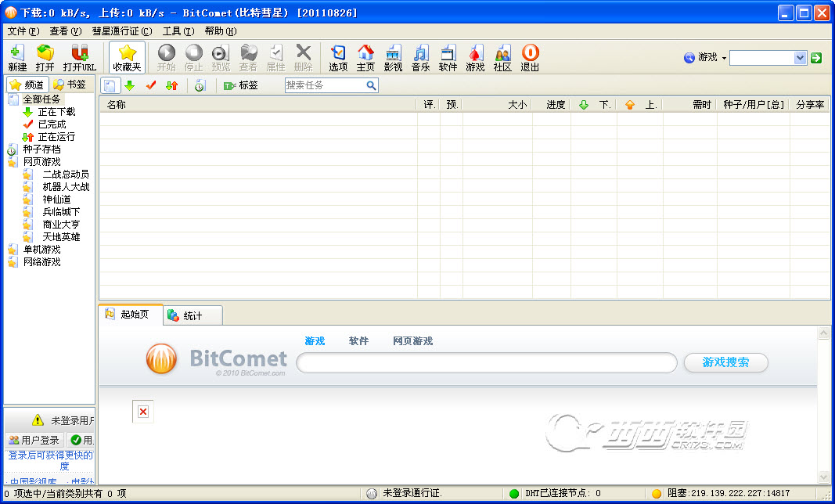This screenshot has height=504, width=835.
Task: Expand the top-right search combo box
Action: click(x=799, y=58)
